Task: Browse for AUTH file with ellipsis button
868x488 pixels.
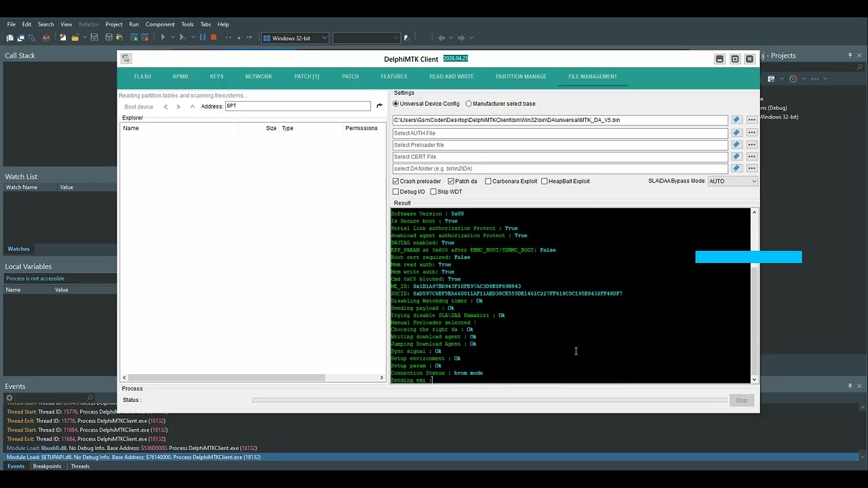Action: point(751,133)
